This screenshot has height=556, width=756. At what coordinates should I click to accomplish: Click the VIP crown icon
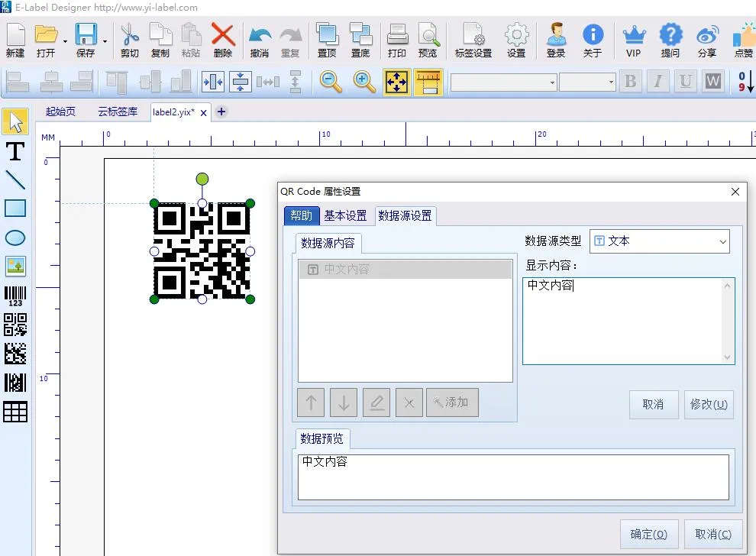[x=634, y=40]
